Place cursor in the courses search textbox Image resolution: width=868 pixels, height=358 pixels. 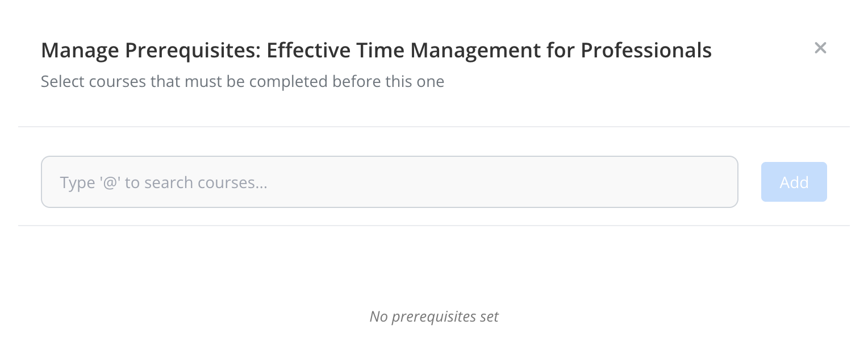(389, 182)
